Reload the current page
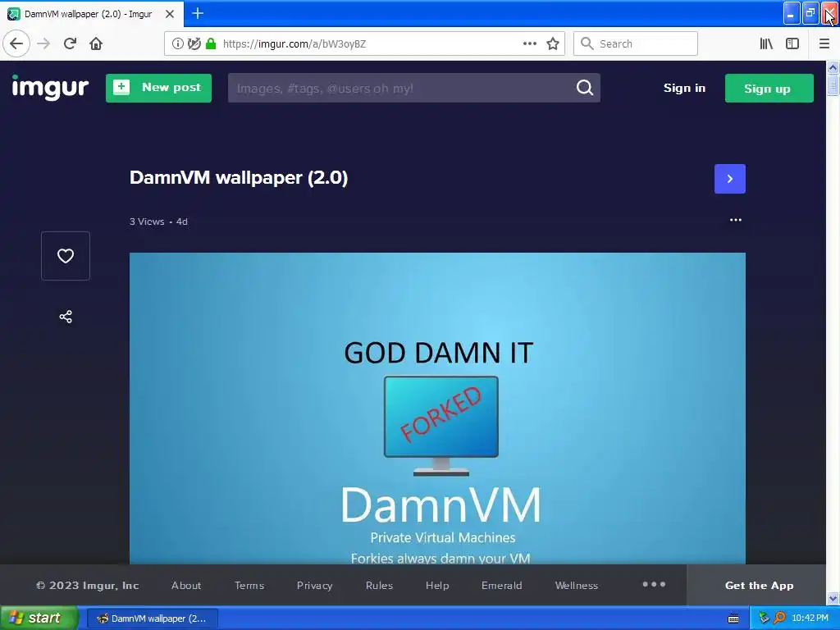 coord(70,43)
